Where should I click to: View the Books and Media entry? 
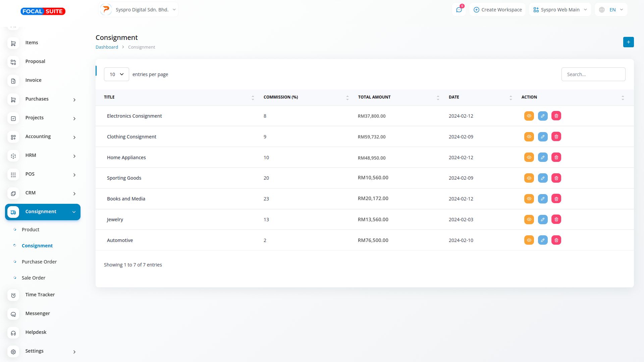coord(529,199)
